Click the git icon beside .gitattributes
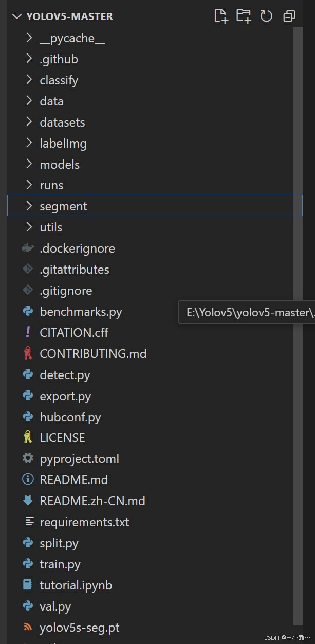 28,270
